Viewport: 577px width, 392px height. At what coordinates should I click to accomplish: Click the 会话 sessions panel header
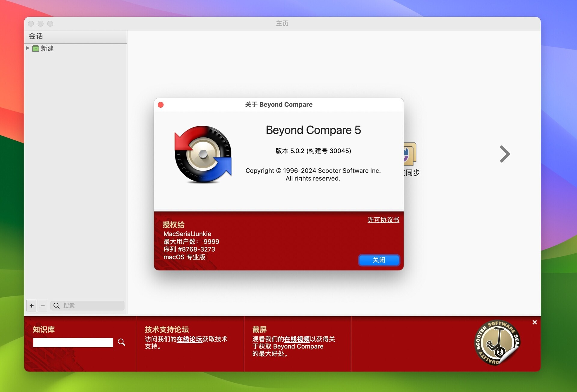pyautogui.click(x=75, y=36)
